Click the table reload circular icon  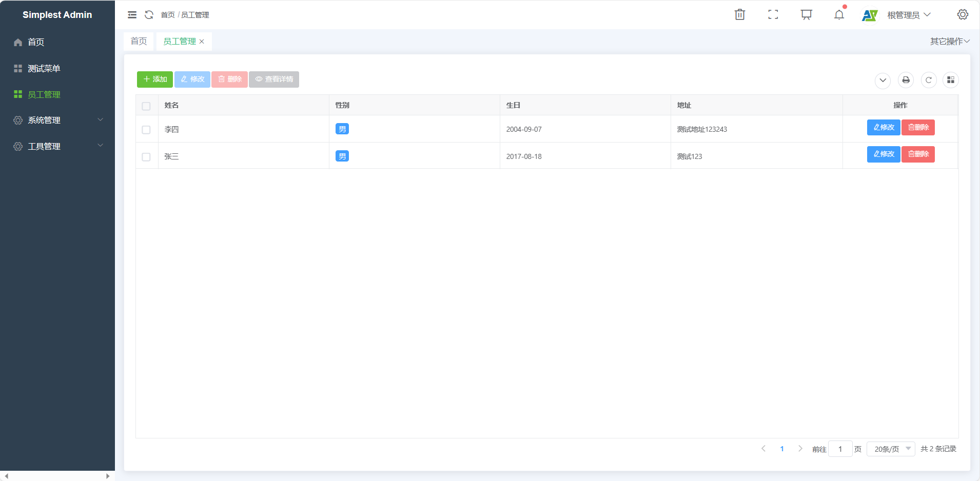pos(928,80)
